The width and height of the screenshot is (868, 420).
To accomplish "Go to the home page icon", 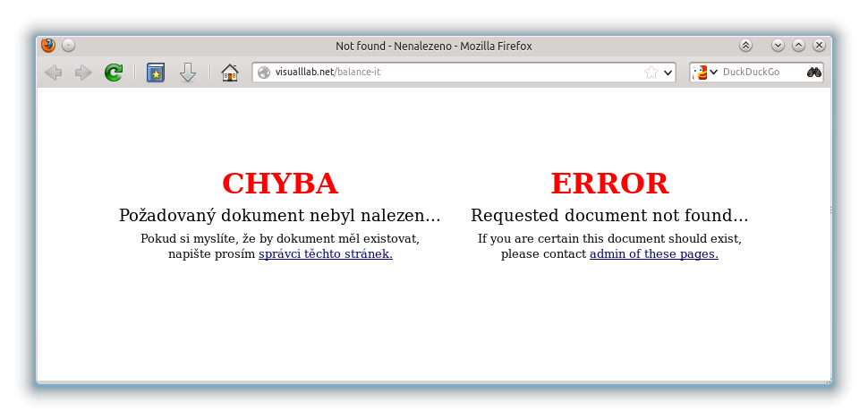I will (230, 73).
